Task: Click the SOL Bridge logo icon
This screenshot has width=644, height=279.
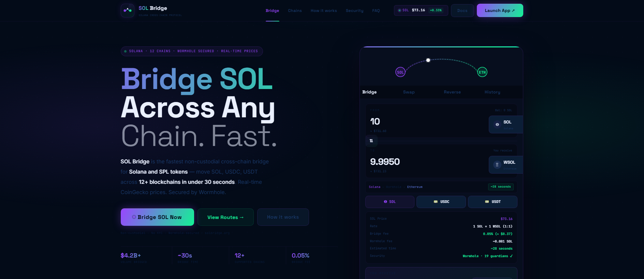Action: (128, 11)
